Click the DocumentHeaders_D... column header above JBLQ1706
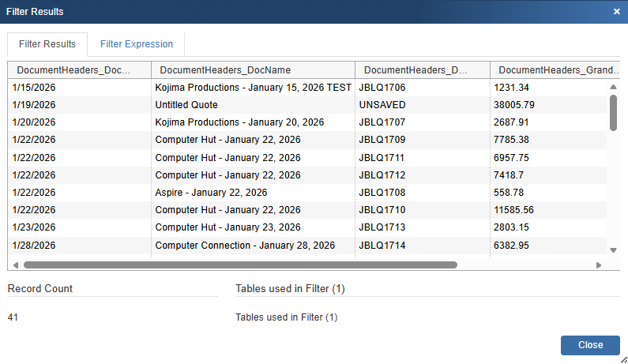 (422, 69)
